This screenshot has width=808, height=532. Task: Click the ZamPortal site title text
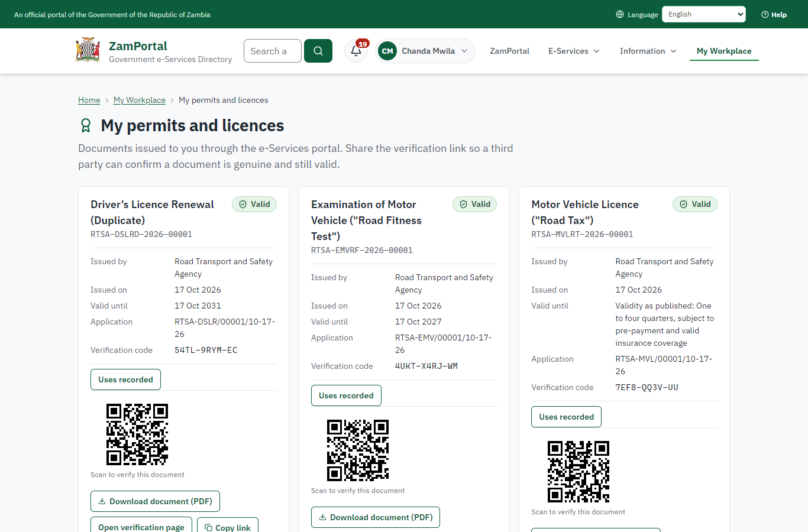point(138,46)
